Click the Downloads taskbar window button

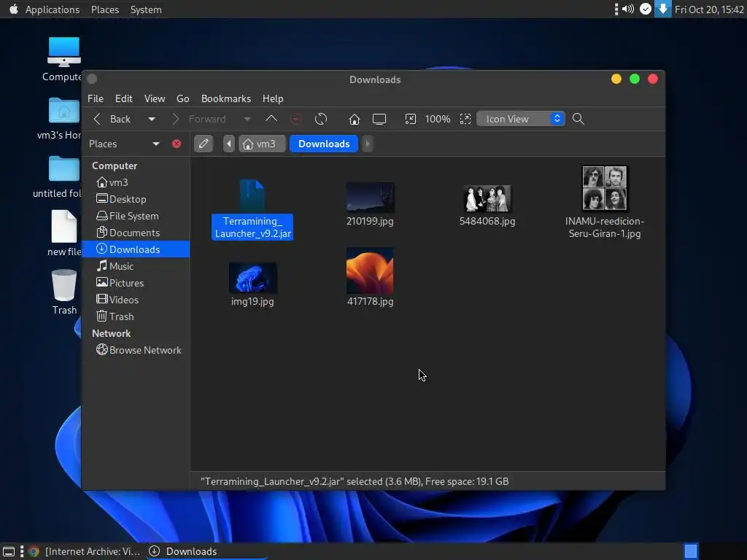coord(205,551)
